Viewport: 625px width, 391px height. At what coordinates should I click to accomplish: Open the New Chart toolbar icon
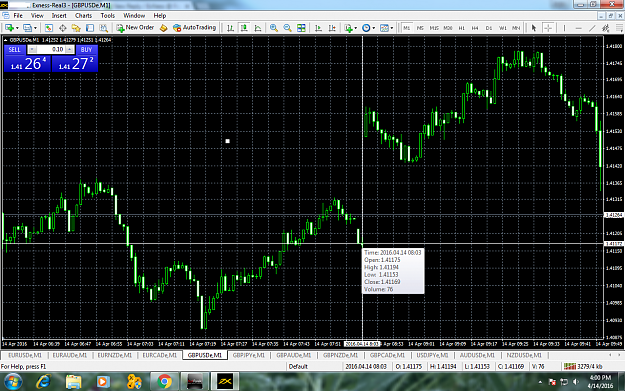(9, 28)
